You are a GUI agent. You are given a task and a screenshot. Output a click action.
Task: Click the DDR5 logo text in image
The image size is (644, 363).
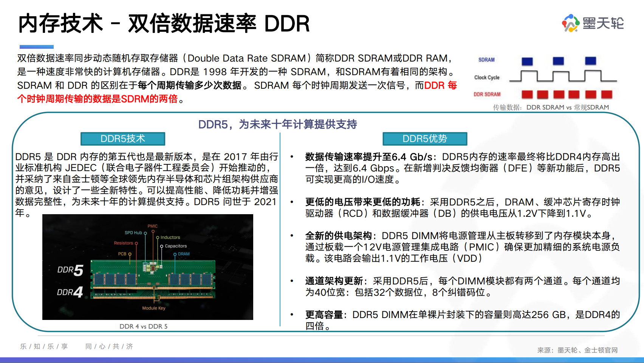[x=70, y=270]
